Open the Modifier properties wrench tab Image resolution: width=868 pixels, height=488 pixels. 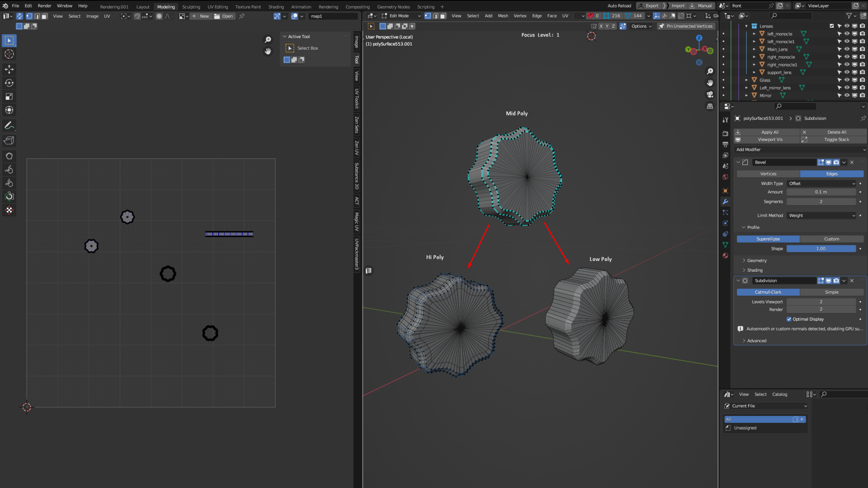tap(725, 201)
